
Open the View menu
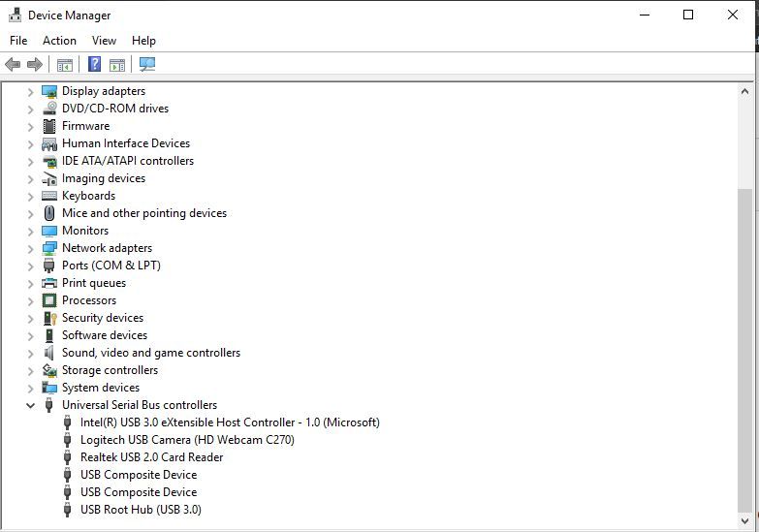[104, 41]
